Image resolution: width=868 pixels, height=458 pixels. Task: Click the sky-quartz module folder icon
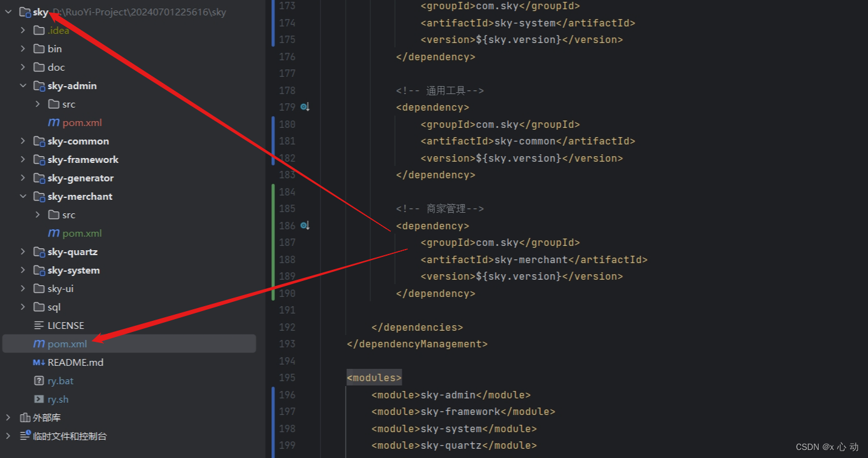point(39,252)
